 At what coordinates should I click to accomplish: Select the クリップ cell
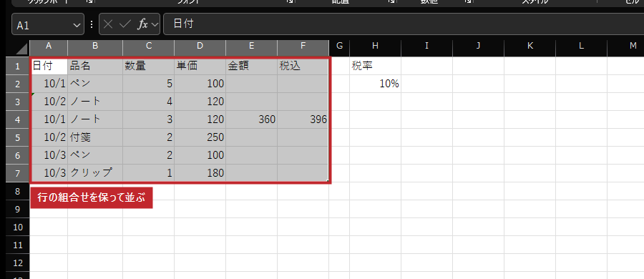pos(95,173)
